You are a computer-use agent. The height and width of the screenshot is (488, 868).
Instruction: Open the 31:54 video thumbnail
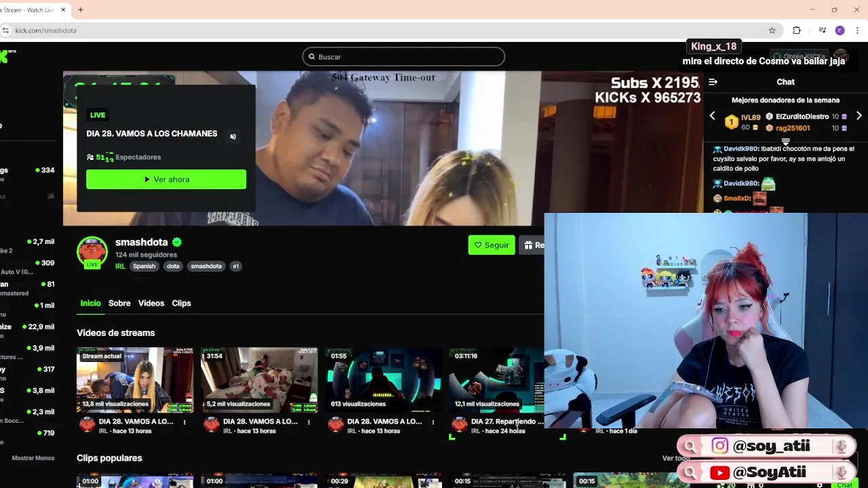click(259, 380)
